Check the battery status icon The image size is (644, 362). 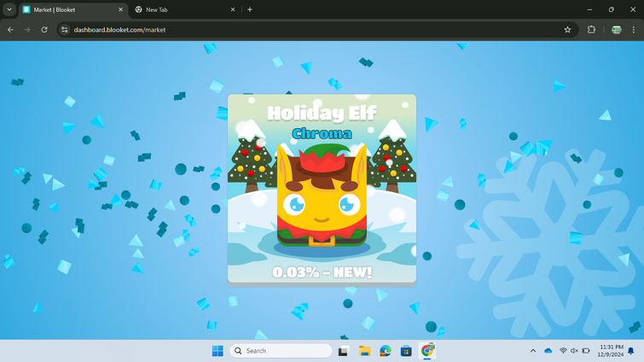click(586, 351)
